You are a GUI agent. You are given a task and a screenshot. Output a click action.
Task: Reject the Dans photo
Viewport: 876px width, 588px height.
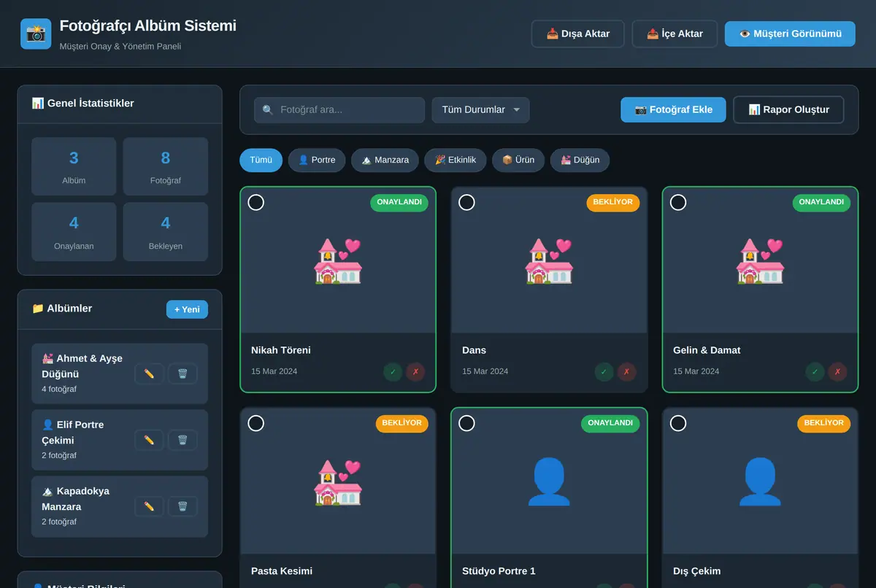pyautogui.click(x=626, y=372)
